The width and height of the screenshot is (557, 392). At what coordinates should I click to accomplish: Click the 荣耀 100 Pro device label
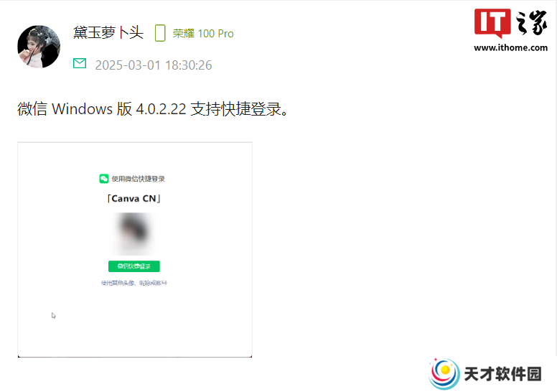203,34
